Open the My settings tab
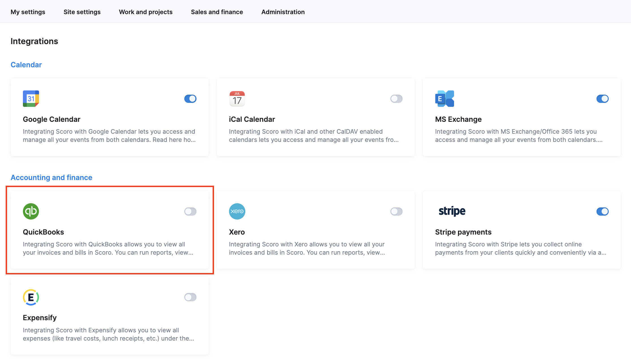The width and height of the screenshot is (631, 364). click(28, 12)
